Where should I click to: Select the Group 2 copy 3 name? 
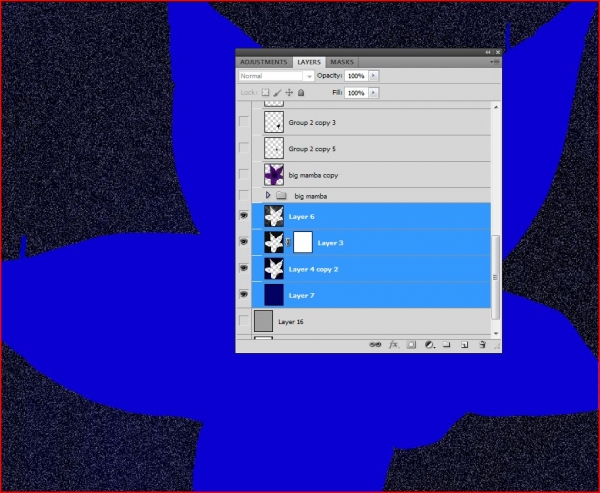click(312, 122)
